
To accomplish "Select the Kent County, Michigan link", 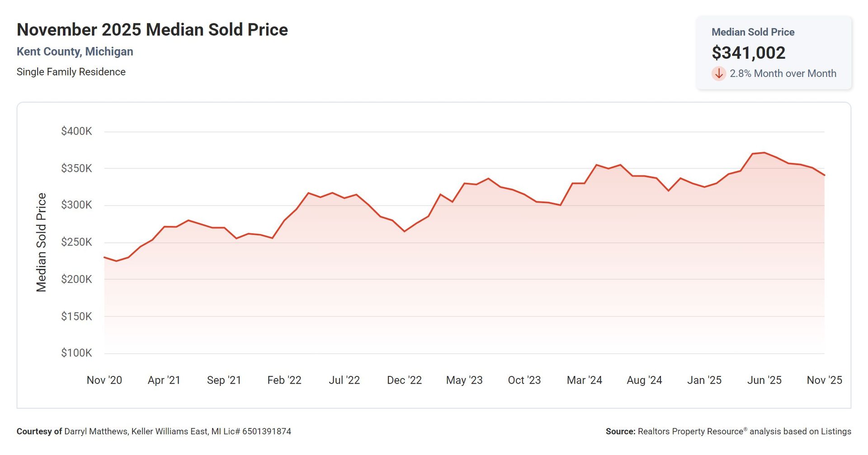I will [75, 52].
